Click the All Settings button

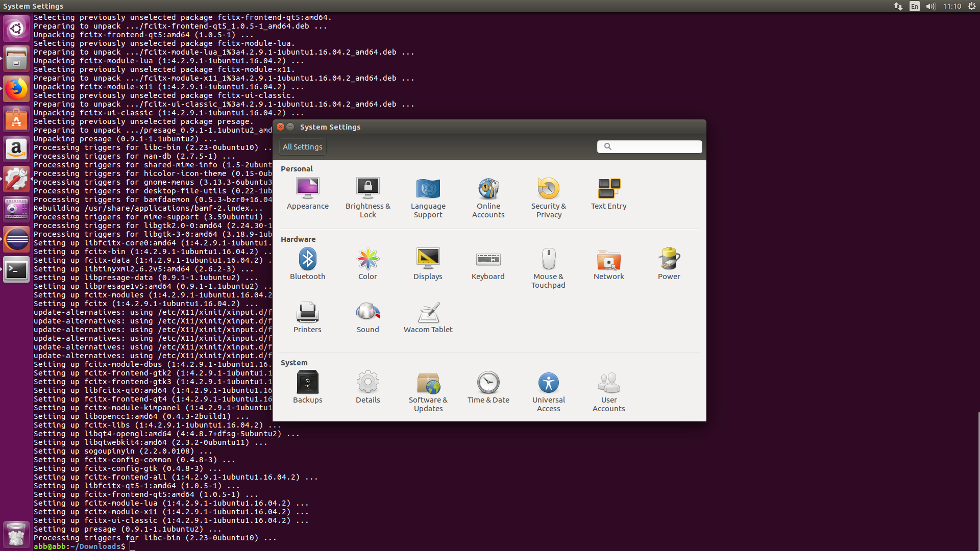tap(302, 146)
